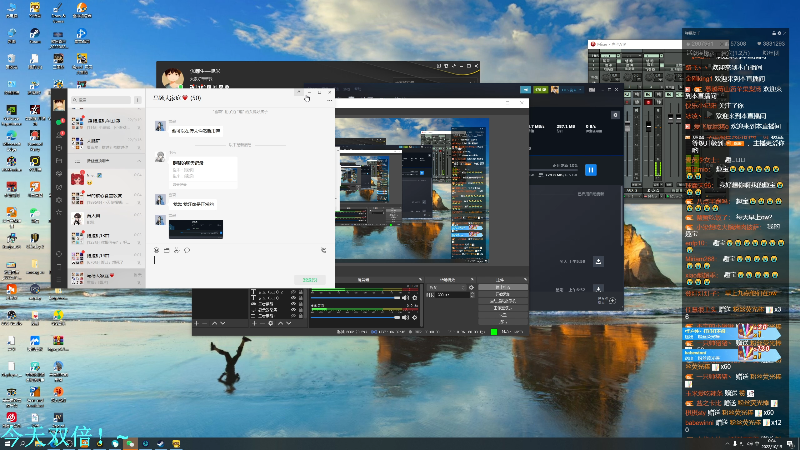Open the Moments shutter icon in WeChat sidebar

pyautogui.click(x=59, y=173)
